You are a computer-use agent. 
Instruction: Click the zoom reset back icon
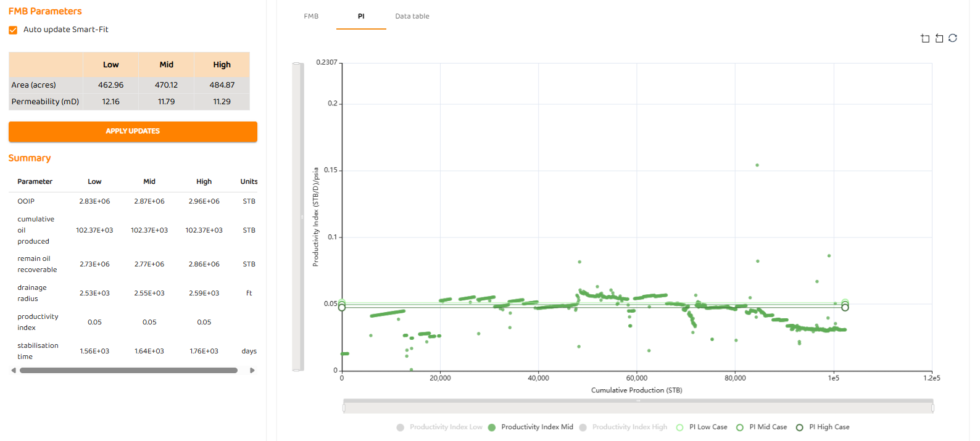click(939, 38)
